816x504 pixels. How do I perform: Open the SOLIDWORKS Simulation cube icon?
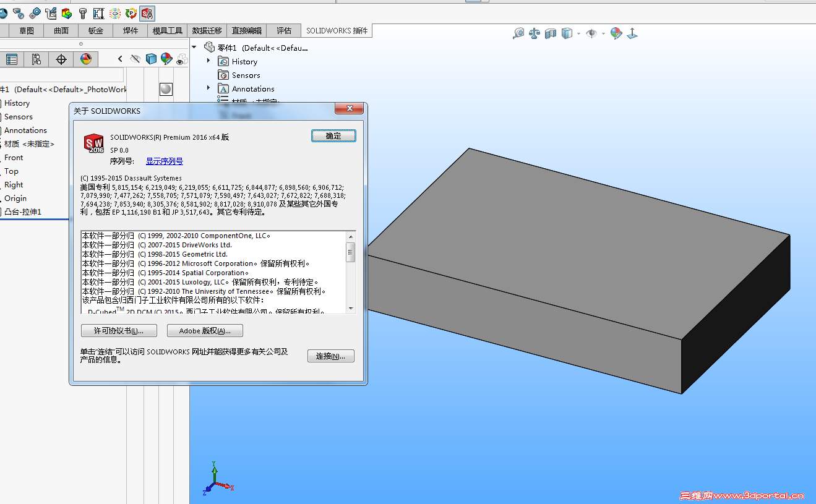pos(67,14)
